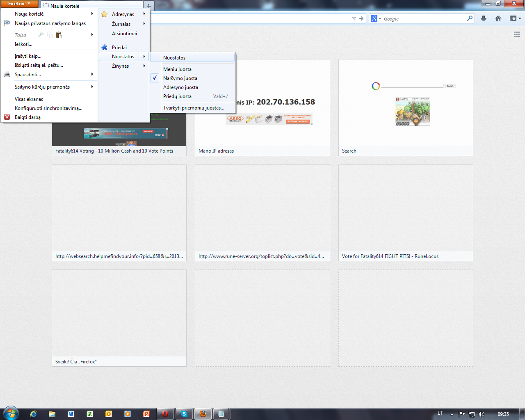Switch to Notepad in the taskbar

tap(221, 414)
